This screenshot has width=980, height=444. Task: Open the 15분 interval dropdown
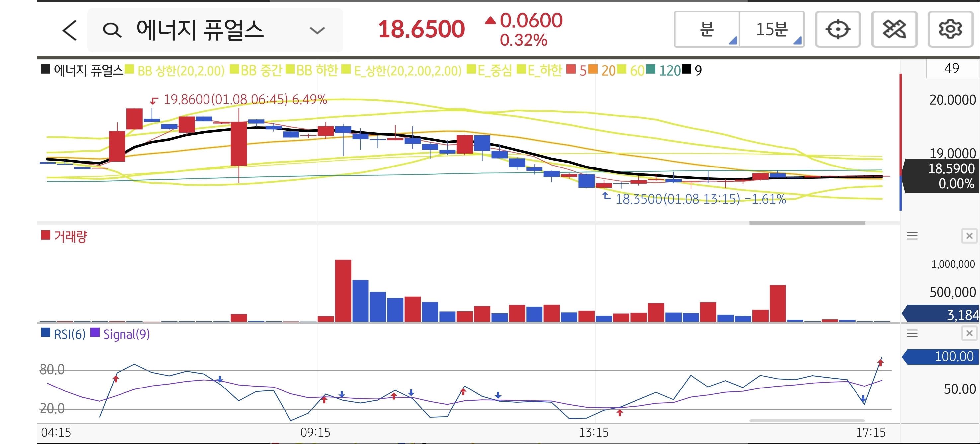772,29
